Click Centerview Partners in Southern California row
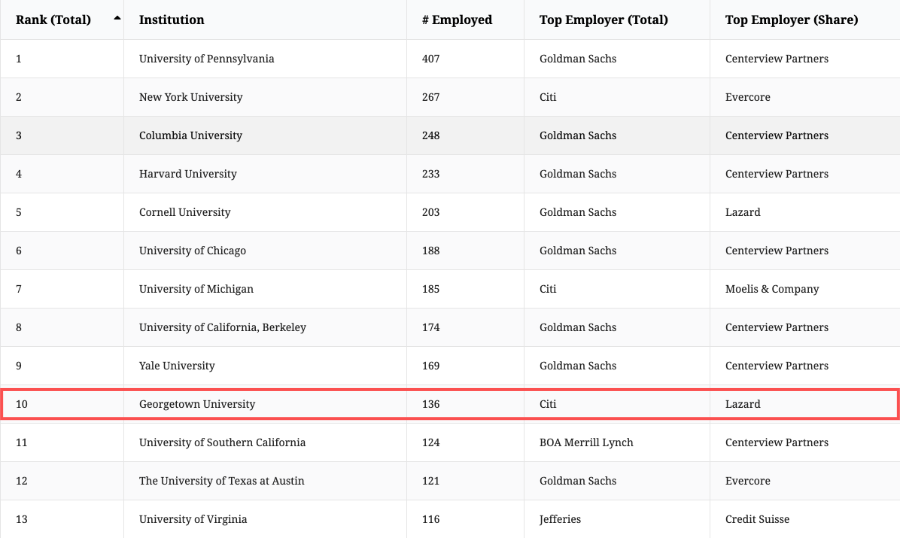Viewport: 900px width, 538px height. point(777,443)
